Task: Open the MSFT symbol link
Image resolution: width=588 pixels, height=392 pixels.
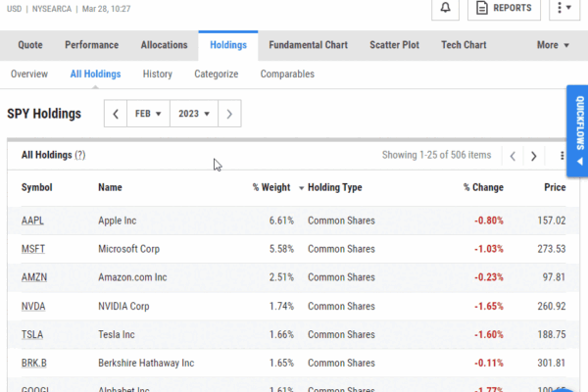Action: pyautogui.click(x=33, y=249)
